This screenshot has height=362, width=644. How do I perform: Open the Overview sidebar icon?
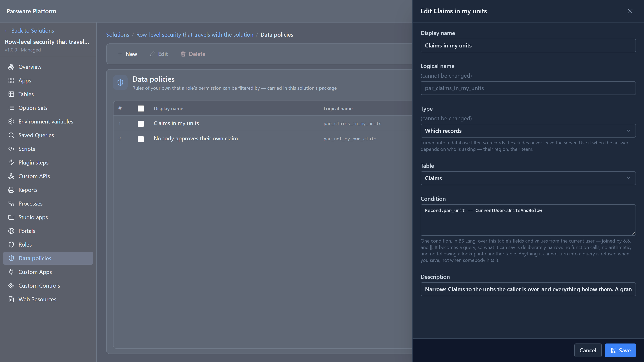11,67
